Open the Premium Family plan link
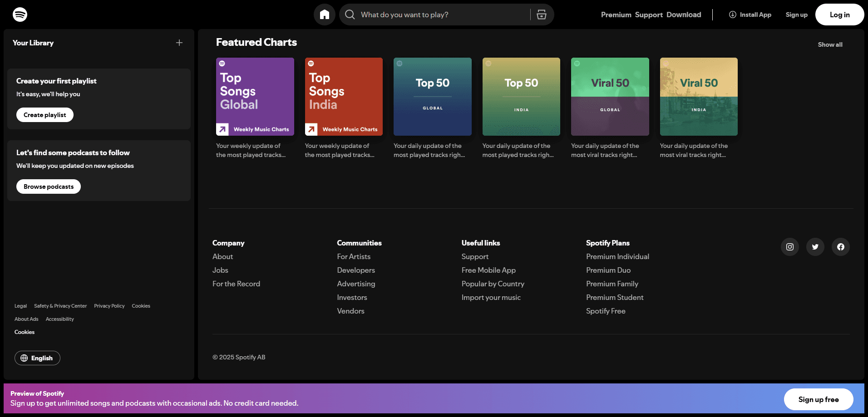This screenshot has width=868, height=417. point(612,284)
